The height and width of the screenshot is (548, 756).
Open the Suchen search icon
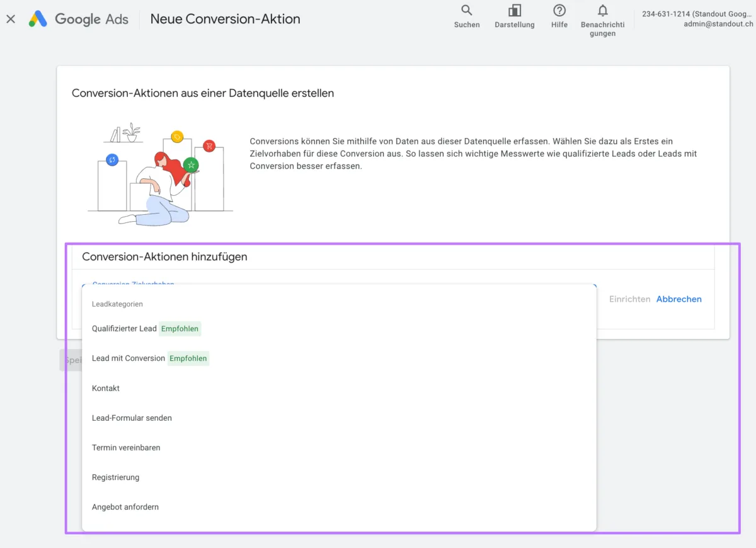click(x=466, y=16)
